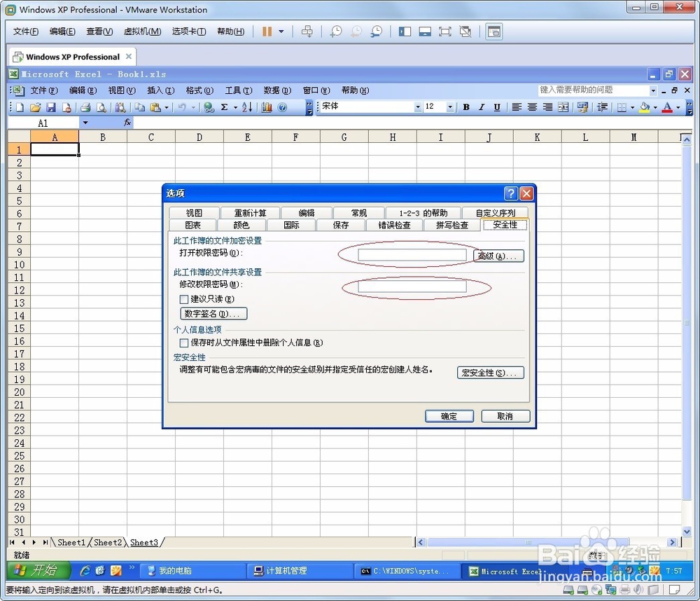Open the Excel 数据(D) menu
This screenshot has height=601, width=700.
pos(277,90)
